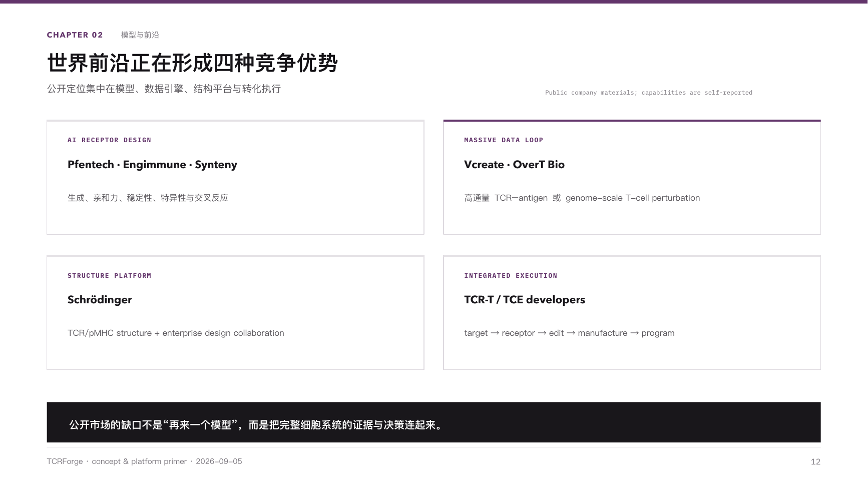Screen dimensions: 868x488
Task: Click the page number 12
Action: (815, 462)
